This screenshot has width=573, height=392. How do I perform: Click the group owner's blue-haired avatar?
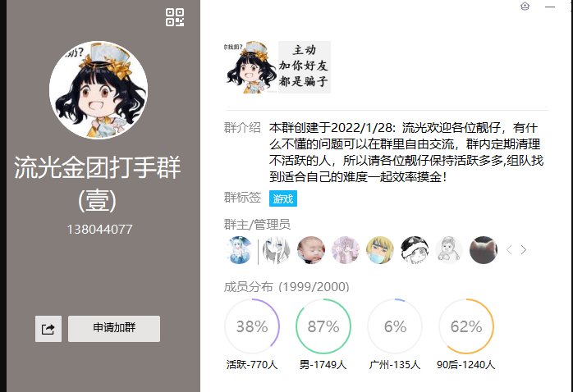coord(239,250)
